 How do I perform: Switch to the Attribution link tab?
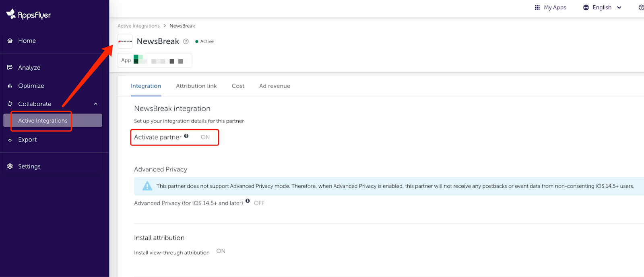(196, 86)
